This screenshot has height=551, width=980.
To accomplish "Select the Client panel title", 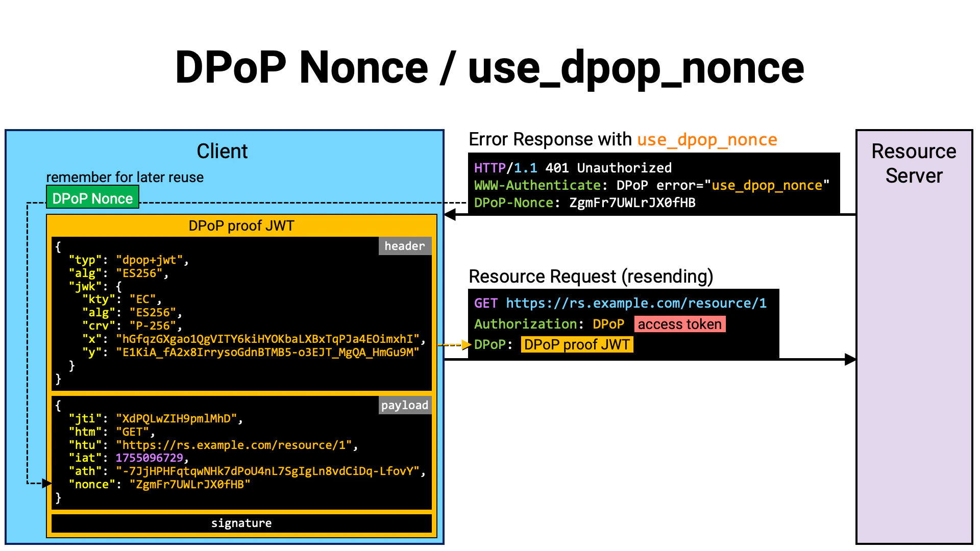I will (222, 151).
